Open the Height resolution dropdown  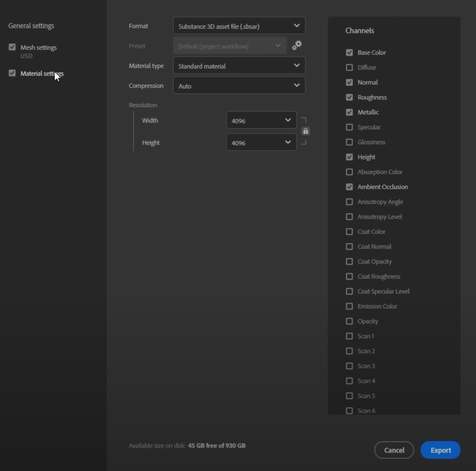click(x=261, y=142)
